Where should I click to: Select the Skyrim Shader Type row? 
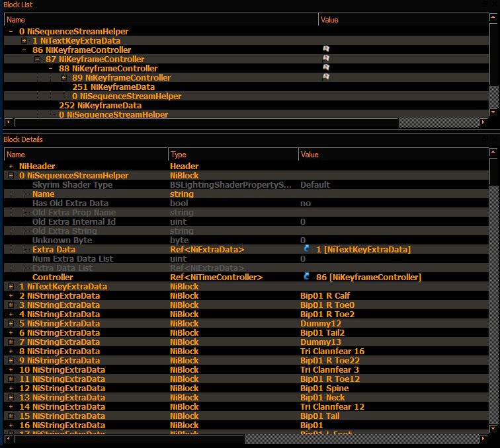tap(246, 185)
